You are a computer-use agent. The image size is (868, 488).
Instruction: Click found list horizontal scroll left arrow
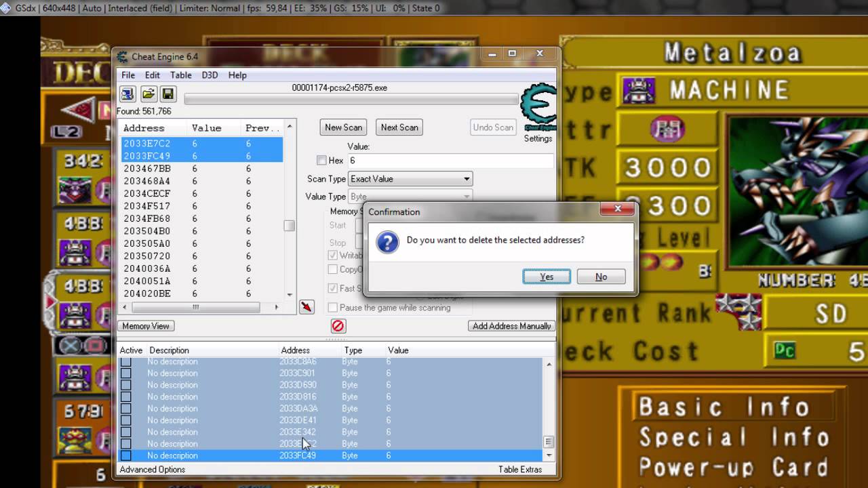click(x=124, y=307)
